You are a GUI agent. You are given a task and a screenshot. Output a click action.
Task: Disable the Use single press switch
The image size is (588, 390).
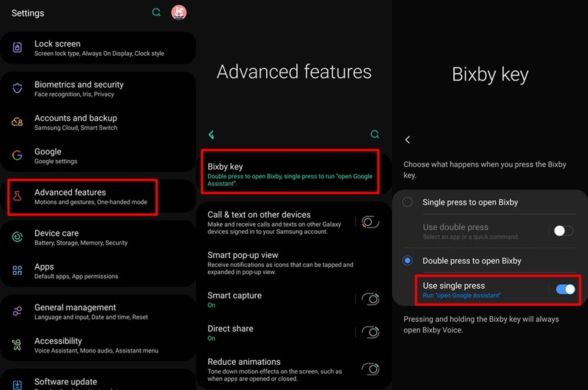[x=566, y=289]
